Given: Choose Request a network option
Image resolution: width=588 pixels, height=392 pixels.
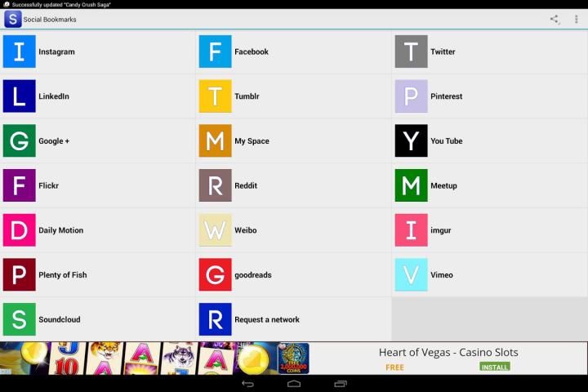Looking at the screenshot, I should 266,319.
